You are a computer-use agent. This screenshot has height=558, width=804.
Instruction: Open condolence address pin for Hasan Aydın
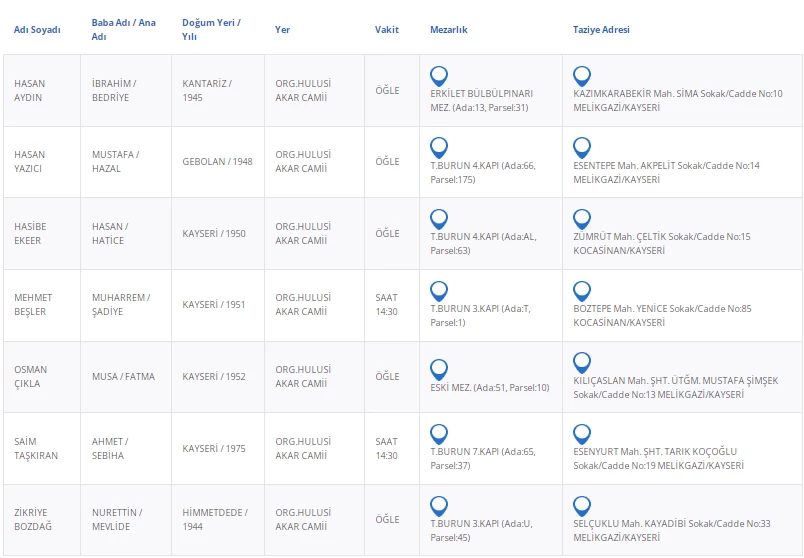click(581, 76)
